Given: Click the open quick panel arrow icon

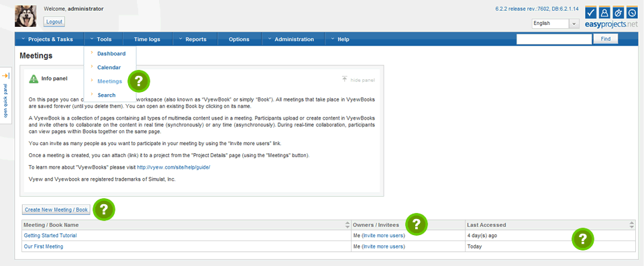Looking at the screenshot, I should click(5, 76).
